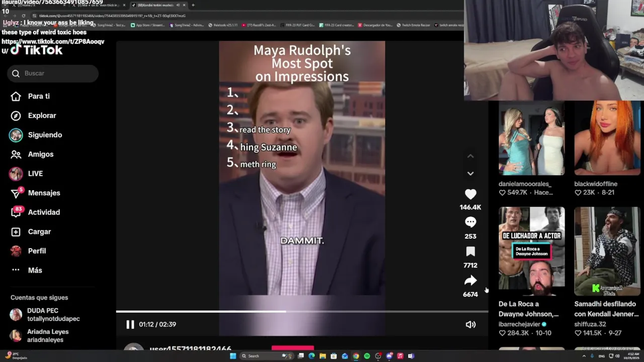Go to the next video with the down chevron

(470, 173)
